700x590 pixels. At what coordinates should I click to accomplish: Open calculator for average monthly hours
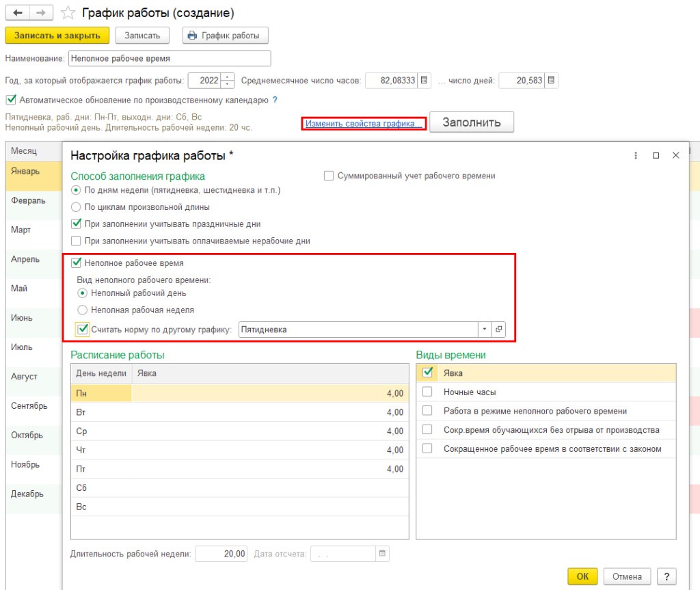pyautogui.click(x=425, y=81)
